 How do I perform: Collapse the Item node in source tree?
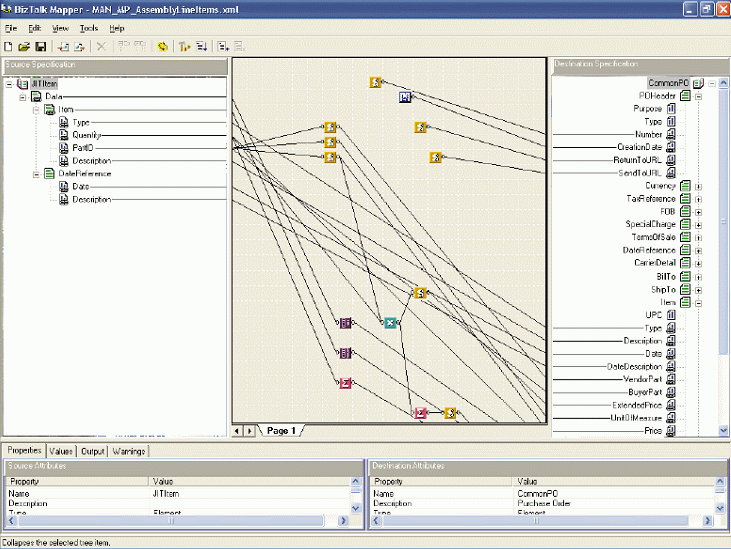coord(36,110)
